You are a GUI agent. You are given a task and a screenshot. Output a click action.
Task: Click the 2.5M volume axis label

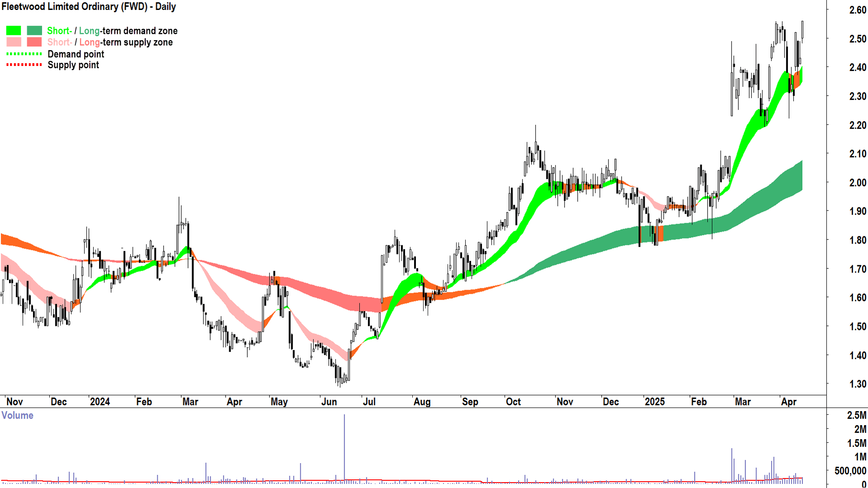(856, 415)
